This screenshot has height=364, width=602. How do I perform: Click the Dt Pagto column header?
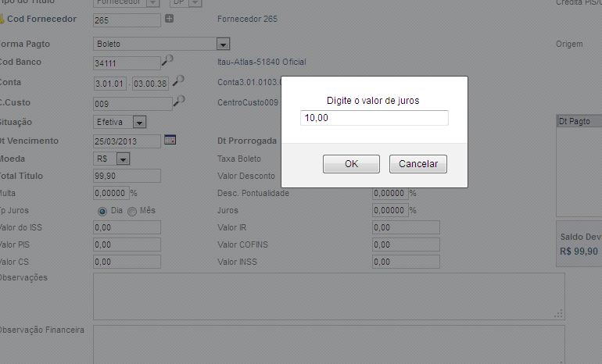pyautogui.click(x=579, y=121)
